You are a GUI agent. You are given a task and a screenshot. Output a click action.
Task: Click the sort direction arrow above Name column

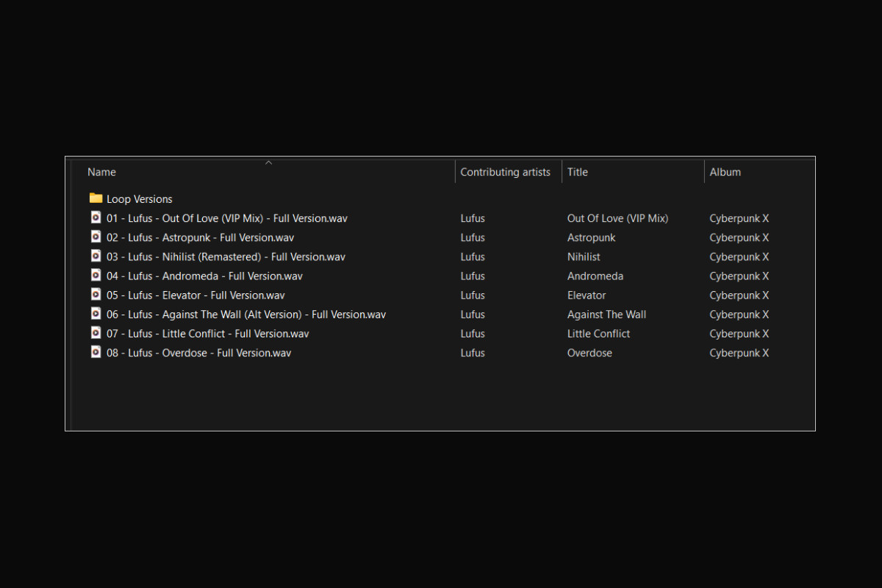268,162
